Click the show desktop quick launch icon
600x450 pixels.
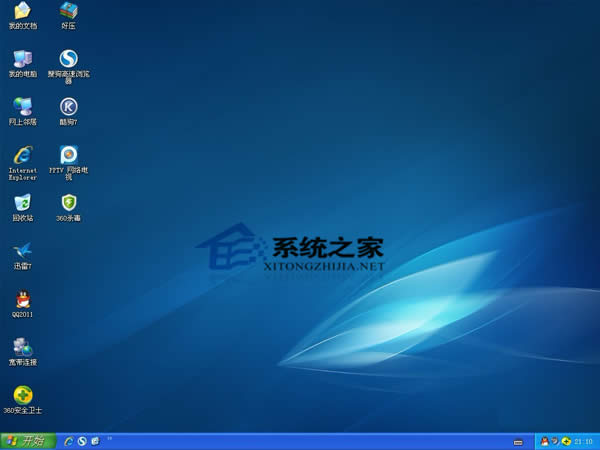[95, 442]
